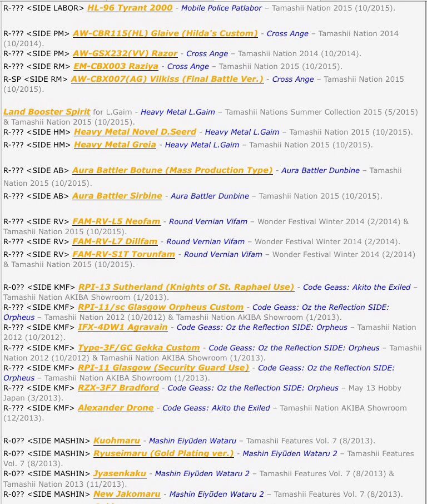Open AW-CBX007(AG) Vilkiss (Final Battle Ver.) link
The image size is (427, 504).
(x=167, y=79)
